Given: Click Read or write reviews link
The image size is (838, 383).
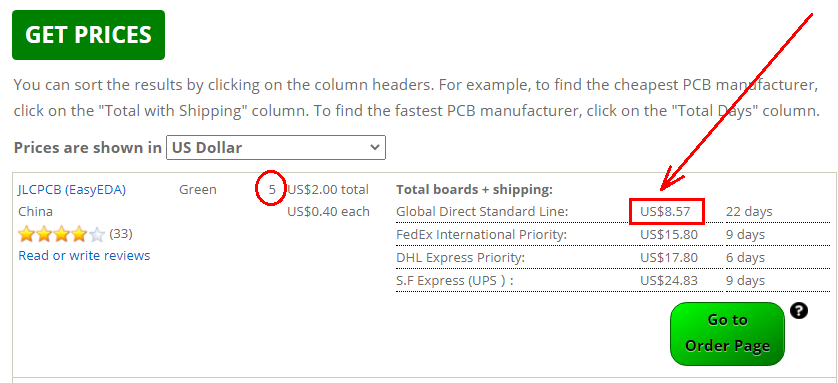Looking at the screenshot, I should tap(84, 255).
